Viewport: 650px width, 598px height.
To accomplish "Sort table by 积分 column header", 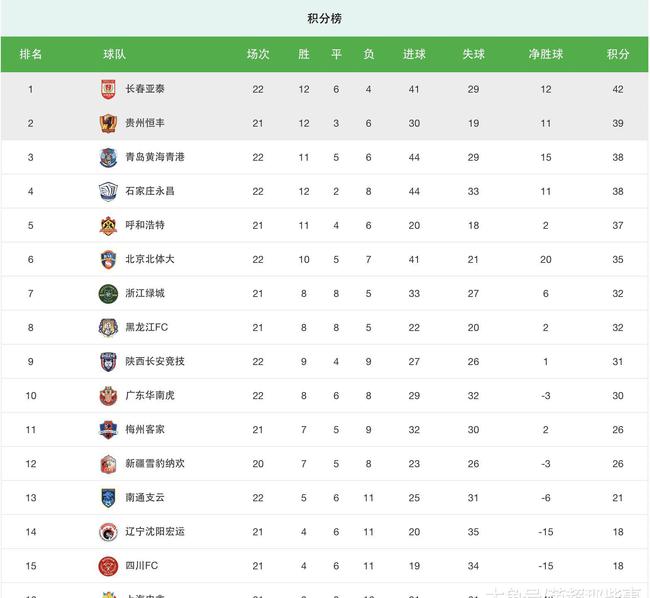I will pos(618,54).
